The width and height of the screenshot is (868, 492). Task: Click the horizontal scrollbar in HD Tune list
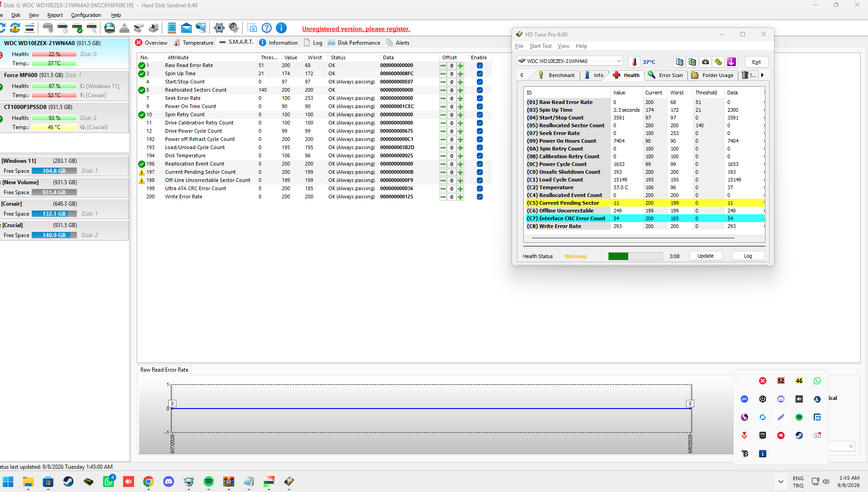click(x=633, y=238)
